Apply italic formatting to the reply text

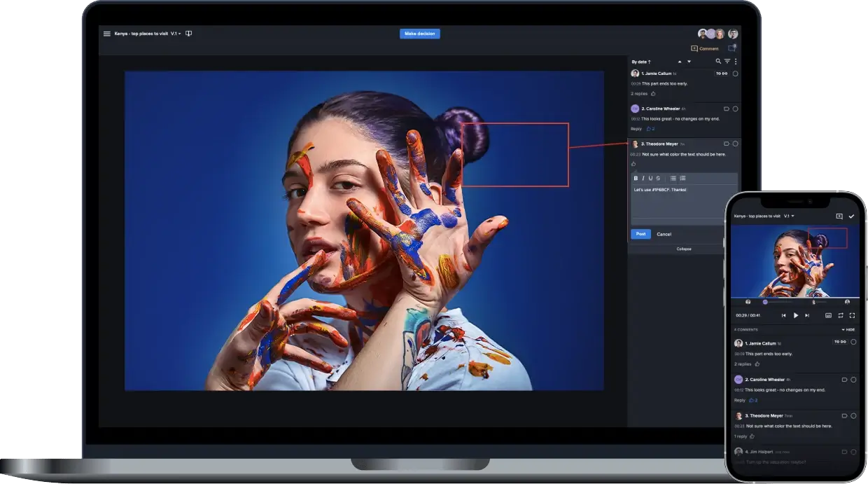click(643, 177)
